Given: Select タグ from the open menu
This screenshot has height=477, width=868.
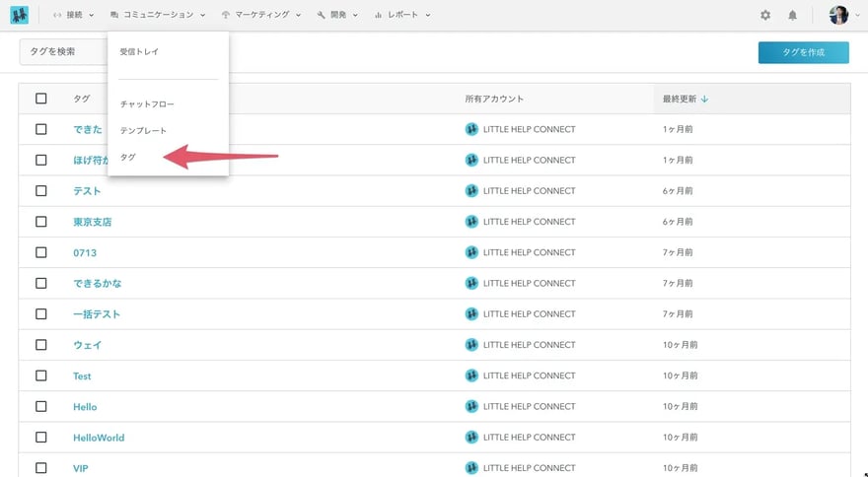Looking at the screenshot, I should [x=128, y=157].
